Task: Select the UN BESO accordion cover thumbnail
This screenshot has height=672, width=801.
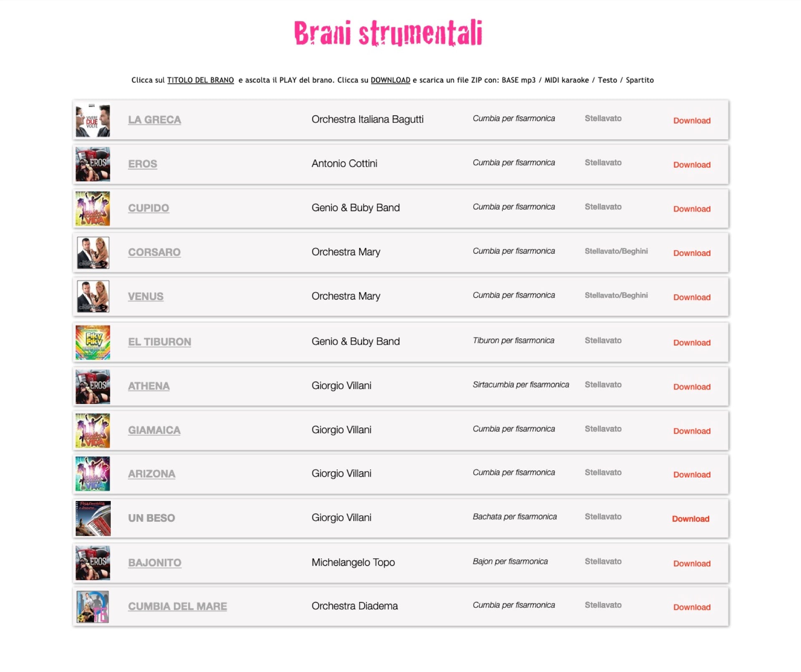Action: point(93,518)
